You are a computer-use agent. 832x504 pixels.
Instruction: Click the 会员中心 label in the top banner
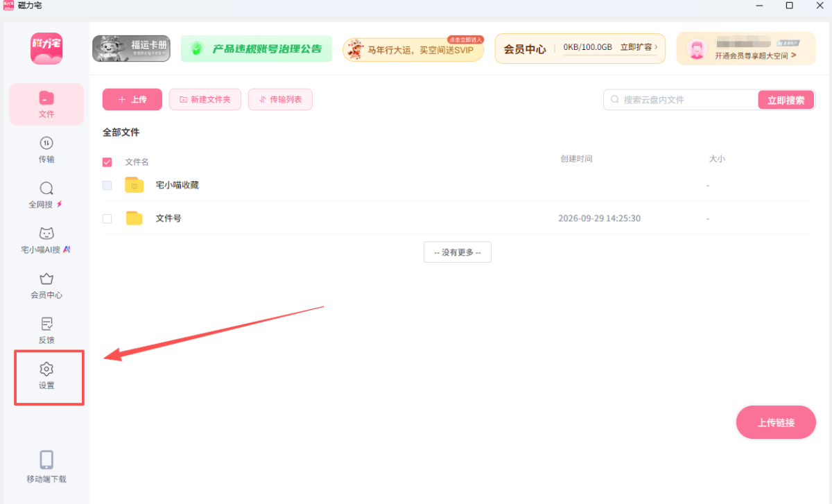(x=525, y=49)
